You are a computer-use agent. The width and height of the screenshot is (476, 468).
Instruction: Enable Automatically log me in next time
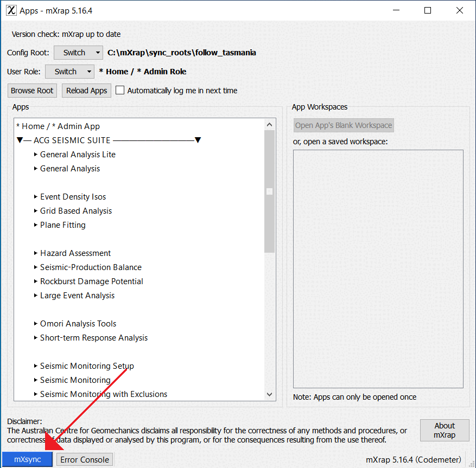120,91
